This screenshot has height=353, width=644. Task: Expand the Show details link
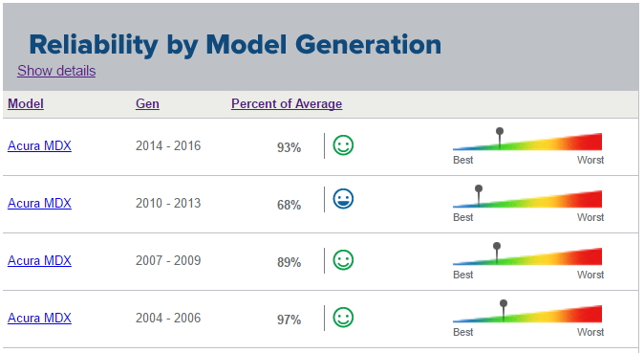point(56,71)
